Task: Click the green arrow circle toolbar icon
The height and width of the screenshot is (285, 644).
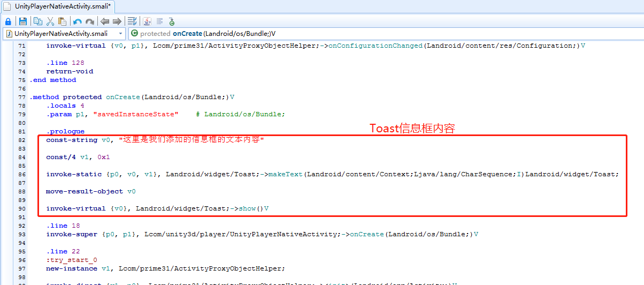Action: 172,21
